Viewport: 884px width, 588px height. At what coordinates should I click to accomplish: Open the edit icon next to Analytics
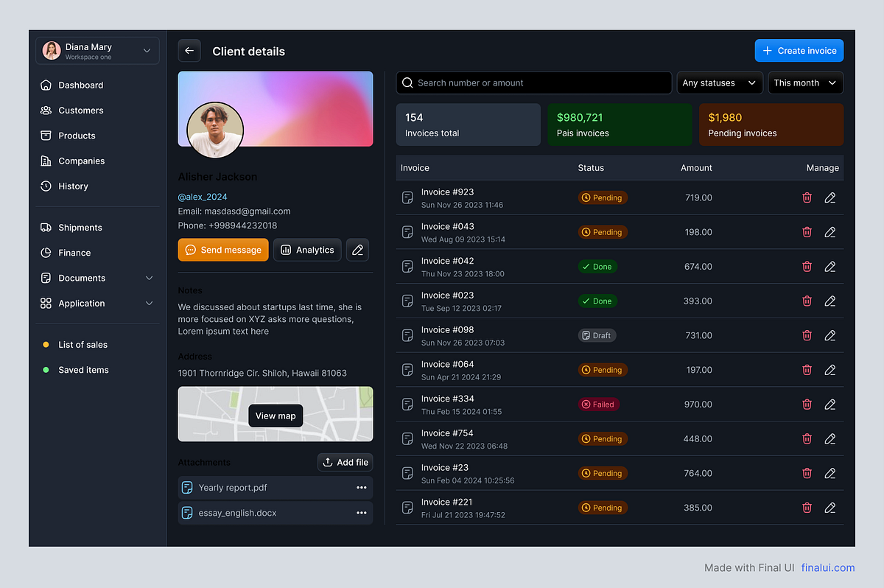point(357,249)
